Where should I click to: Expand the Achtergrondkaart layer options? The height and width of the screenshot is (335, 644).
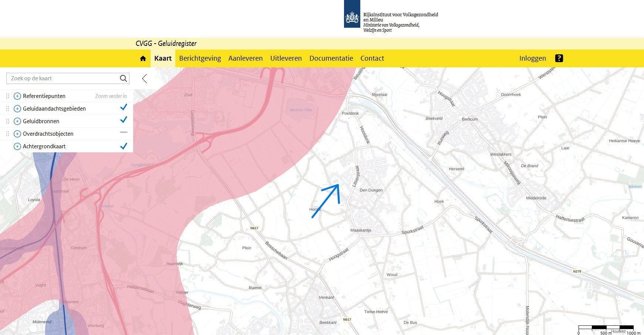[17, 146]
